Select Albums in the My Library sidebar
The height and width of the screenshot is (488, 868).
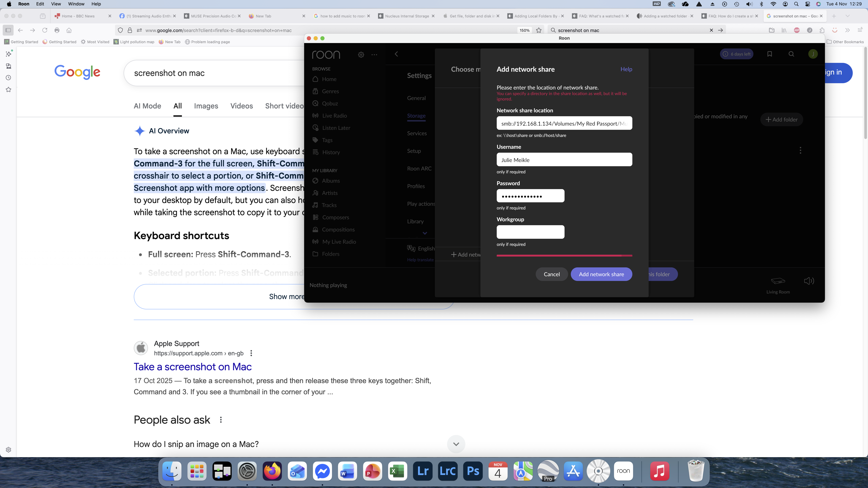click(x=331, y=181)
